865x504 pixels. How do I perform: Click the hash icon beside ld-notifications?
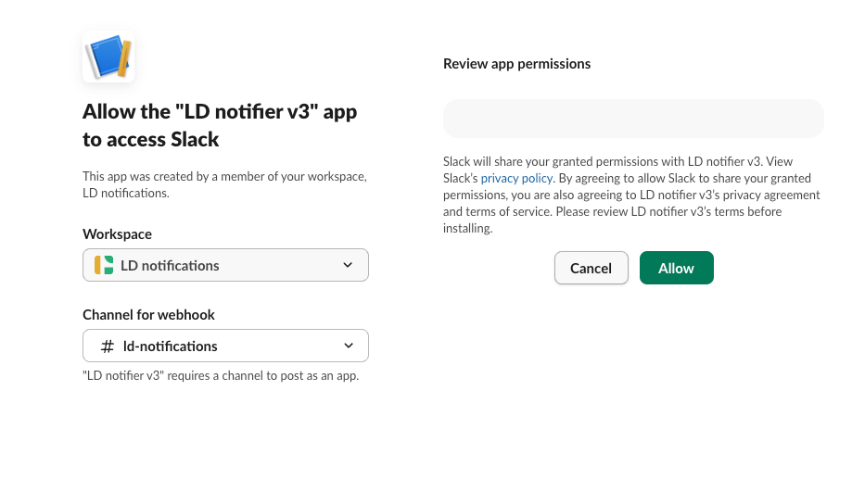click(x=107, y=346)
